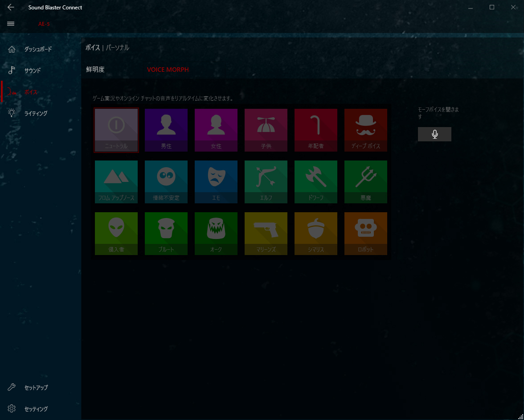Click the Sound Blaster Connect title

pyautogui.click(x=55, y=7)
